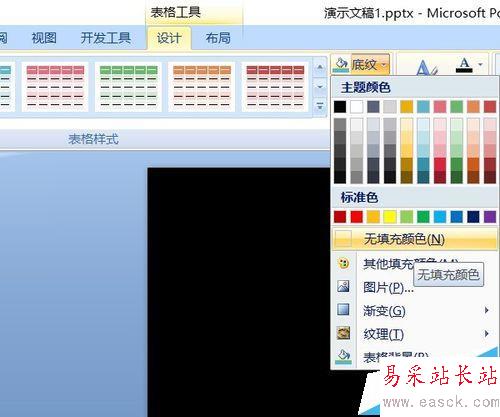Click the picture fill icon
The image size is (500, 417).
point(343,286)
